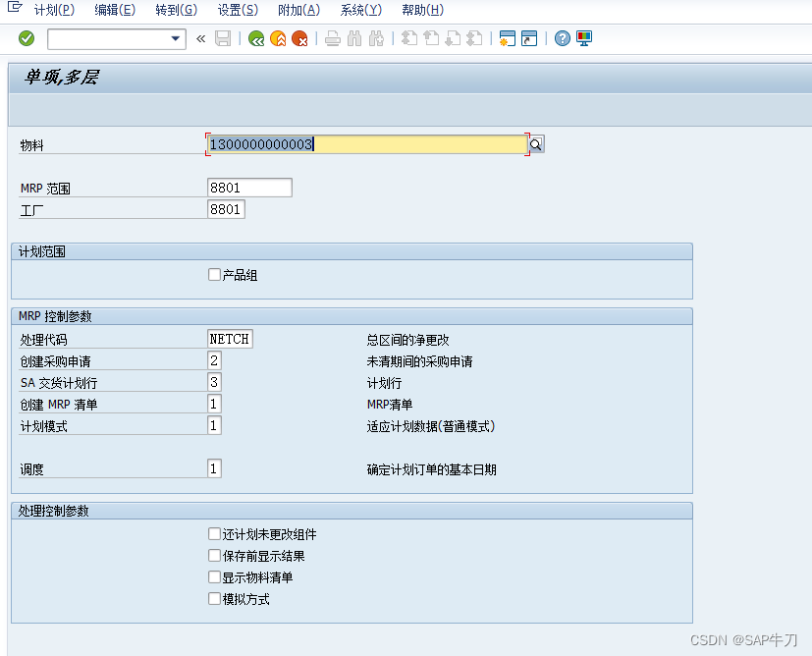Open the command field dropdown arrow
This screenshot has width=812, height=656.
(176, 39)
